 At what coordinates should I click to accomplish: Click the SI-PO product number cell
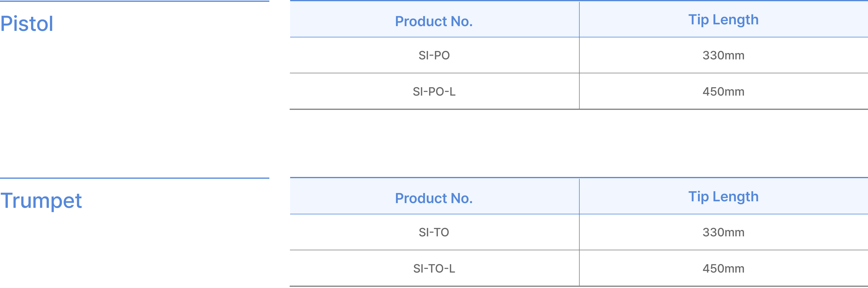coord(434,55)
